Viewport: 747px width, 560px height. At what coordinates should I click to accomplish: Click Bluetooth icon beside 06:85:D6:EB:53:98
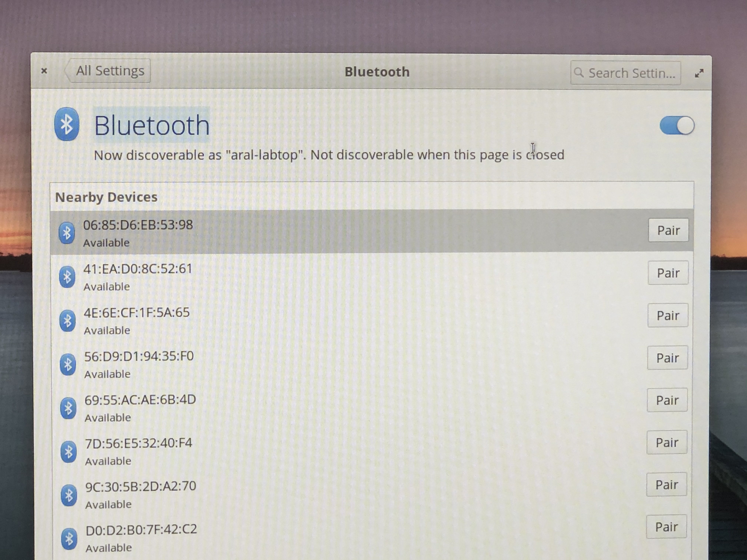(x=67, y=233)
